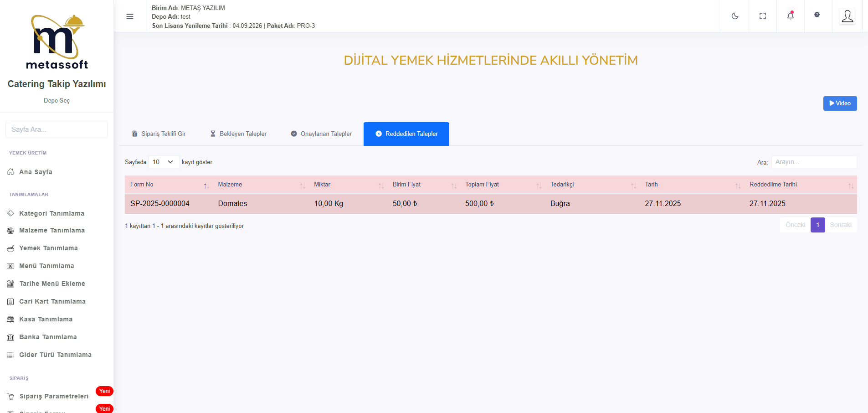868x413 pixels.
Task: Open the user profile avatar
Action: coord(847,16)
